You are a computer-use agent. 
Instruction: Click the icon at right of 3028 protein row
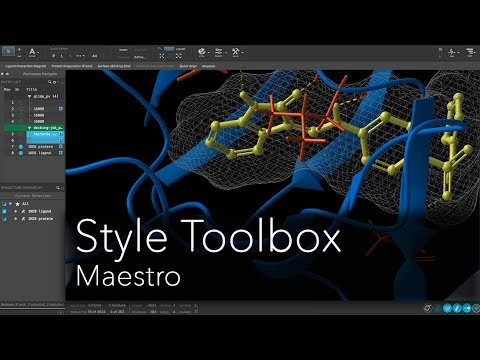pyautogui.click(x=61, y=147)
